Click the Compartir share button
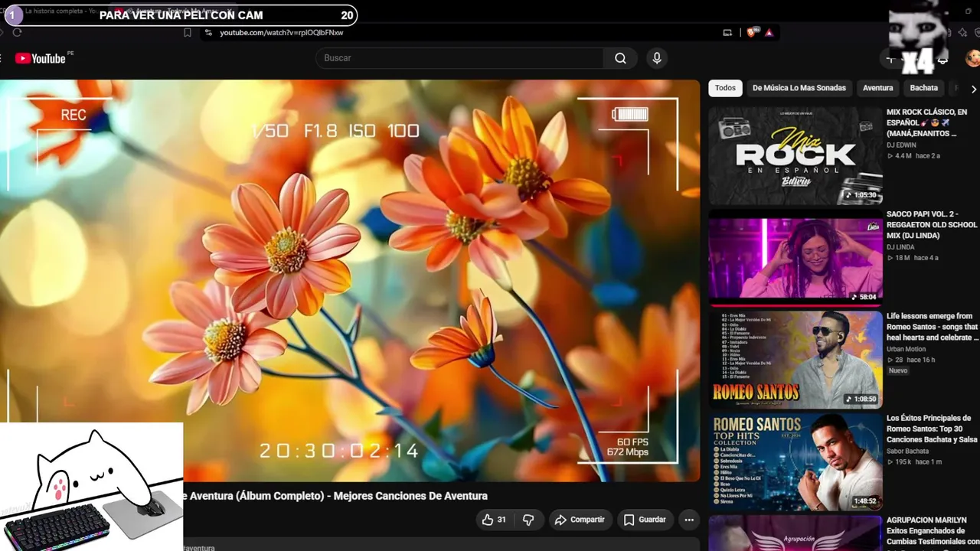This screenshot has width=980, height=551. coord(580,520)
